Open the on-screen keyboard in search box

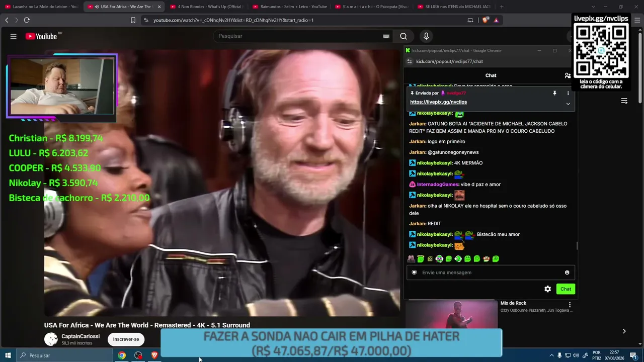pos(386,36)
